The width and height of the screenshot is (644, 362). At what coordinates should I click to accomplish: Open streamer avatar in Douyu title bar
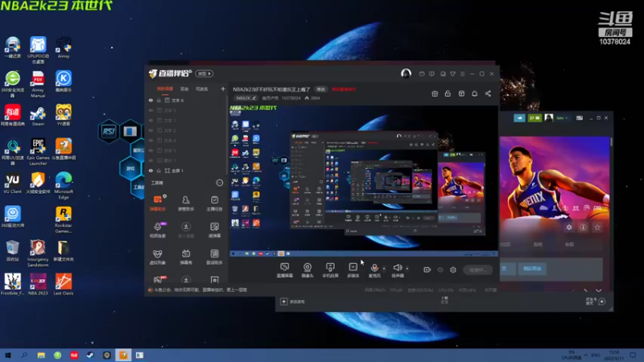click(406, 73)
